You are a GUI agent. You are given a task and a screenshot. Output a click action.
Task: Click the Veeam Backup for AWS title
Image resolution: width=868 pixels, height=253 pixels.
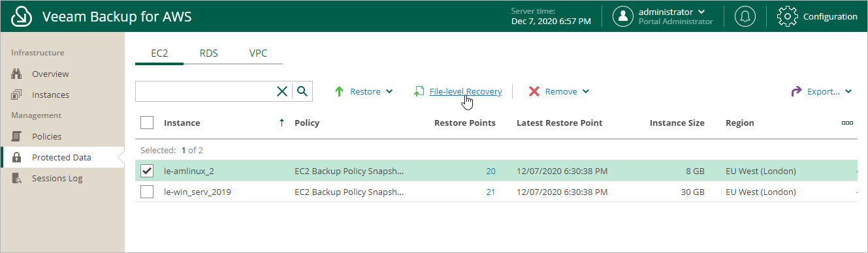click(117, 16)
